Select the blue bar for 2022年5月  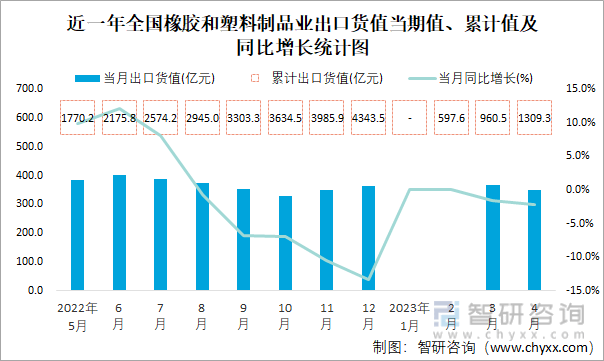point(77,235)
